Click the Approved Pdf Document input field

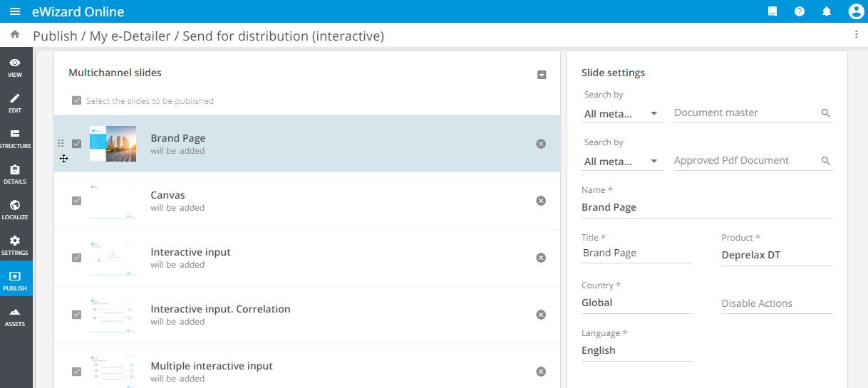click(x=744, y=161)
